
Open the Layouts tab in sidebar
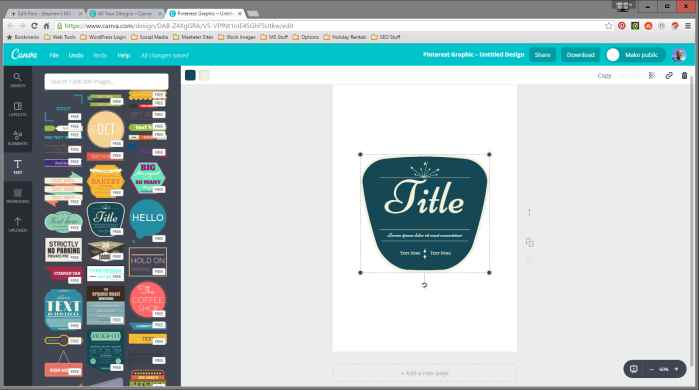pyautogui.click(x=18, y=109)
